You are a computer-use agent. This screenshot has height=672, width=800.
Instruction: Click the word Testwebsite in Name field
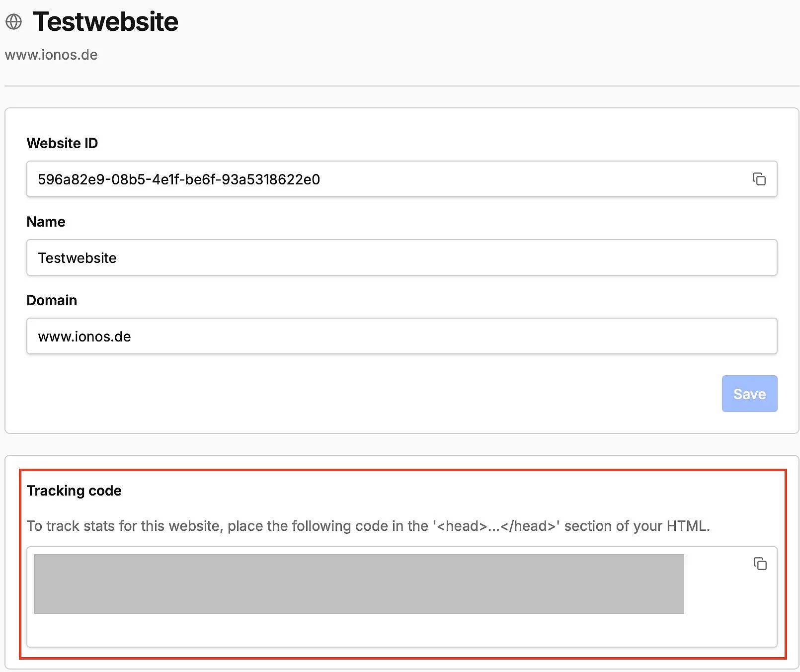(77, 258)
